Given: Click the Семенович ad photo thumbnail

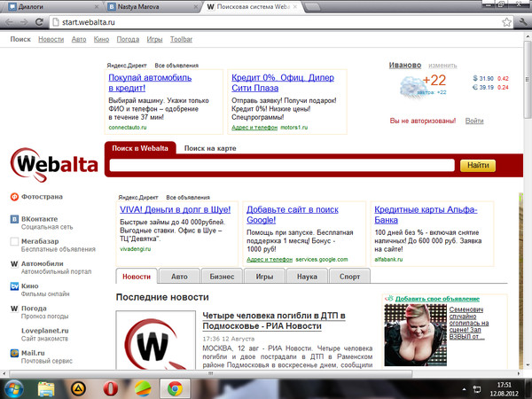Looking at the screenshot, I should [x=415, y=335].
